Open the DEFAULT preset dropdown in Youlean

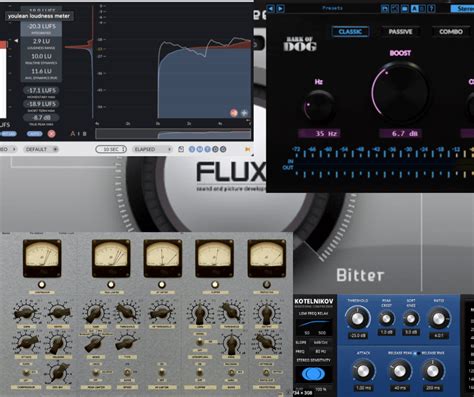point(41,149)
